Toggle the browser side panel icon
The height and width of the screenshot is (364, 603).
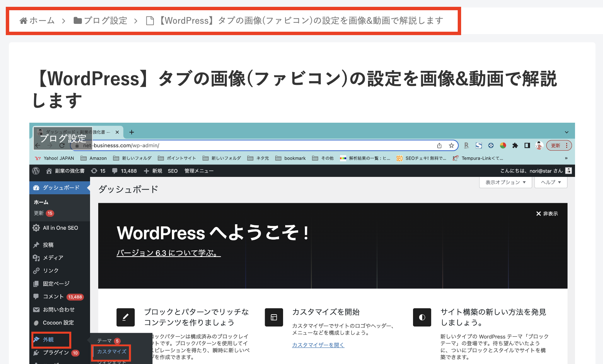(527, 146)
